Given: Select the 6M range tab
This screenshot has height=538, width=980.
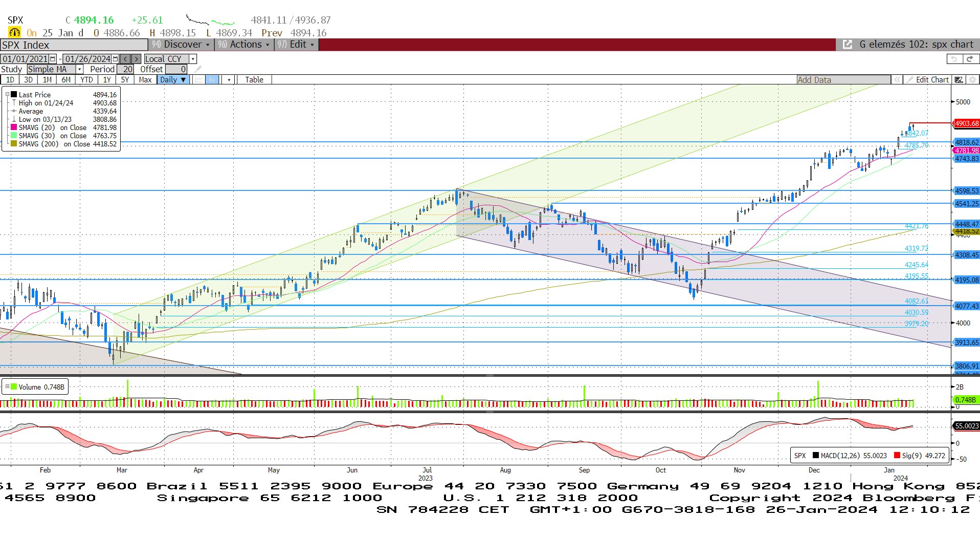Looking at the screenshot, I should (x=66, y=80).
